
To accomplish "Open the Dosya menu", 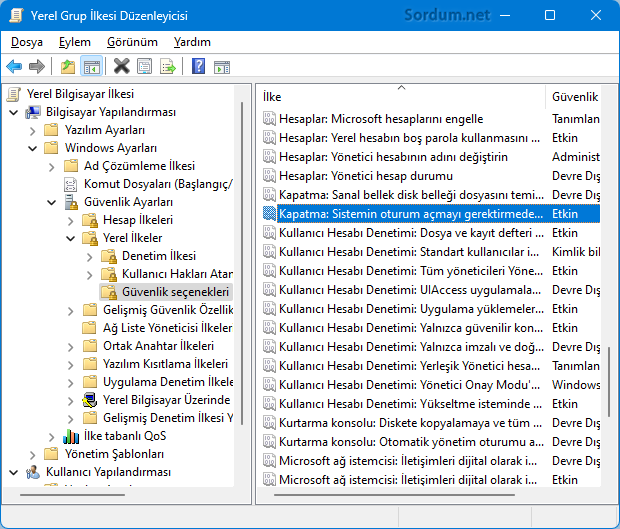I will [x=27, y=42].
